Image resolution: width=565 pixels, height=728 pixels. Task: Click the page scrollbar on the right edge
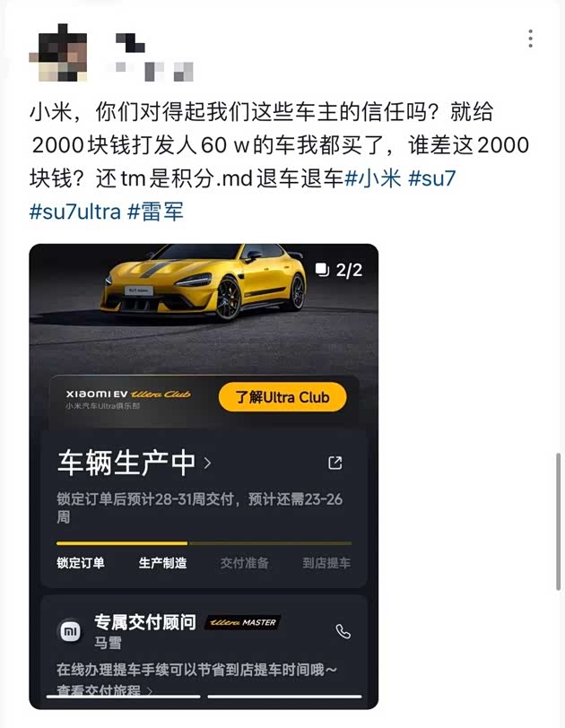coord(559,522)
